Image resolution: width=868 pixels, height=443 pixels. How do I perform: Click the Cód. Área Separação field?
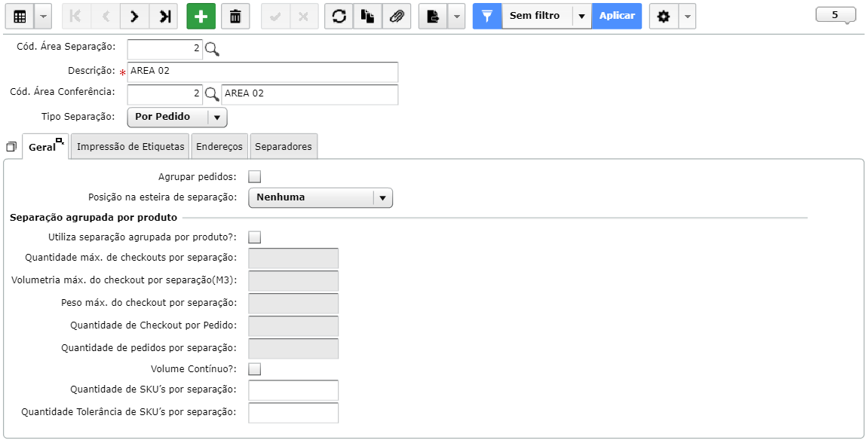pyautogui.click(x=165, y=49)
